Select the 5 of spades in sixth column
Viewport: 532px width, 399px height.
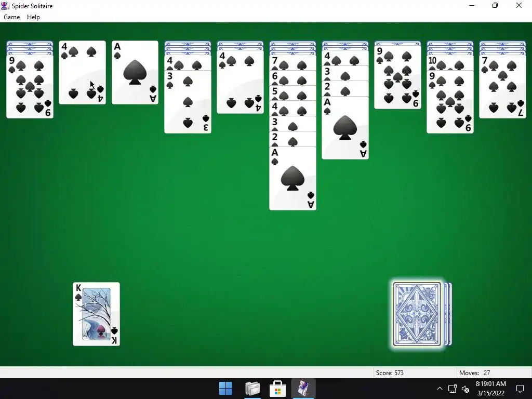(293, 94)
